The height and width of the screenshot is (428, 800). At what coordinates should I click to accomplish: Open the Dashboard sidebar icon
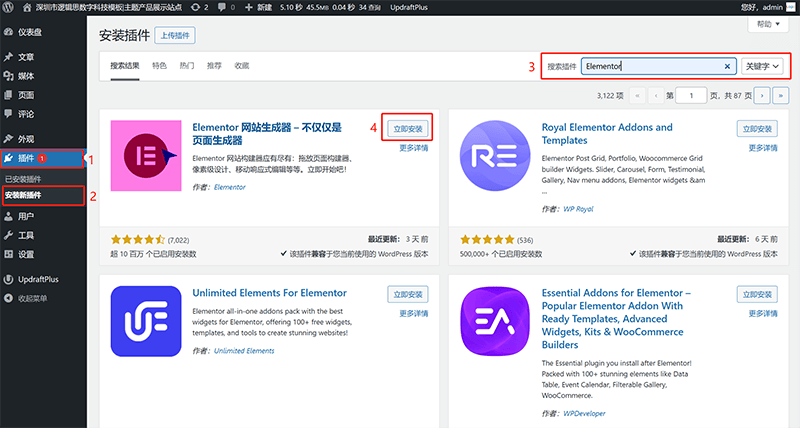tap(8, 32)
